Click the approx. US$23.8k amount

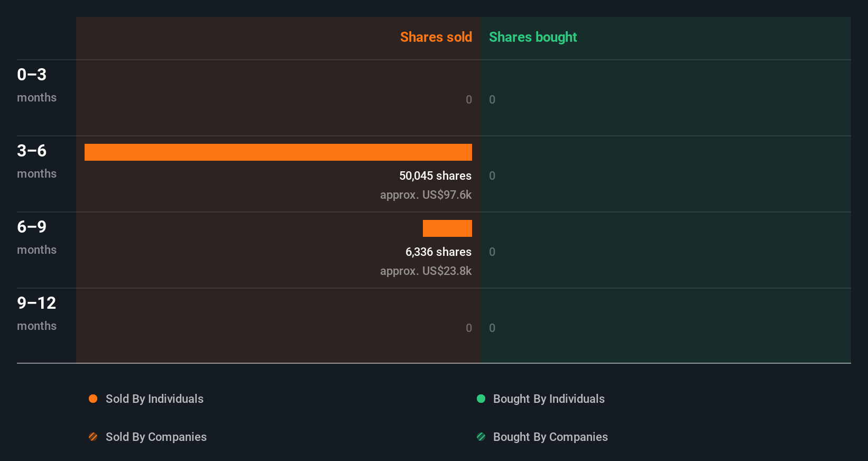point(426,271)
